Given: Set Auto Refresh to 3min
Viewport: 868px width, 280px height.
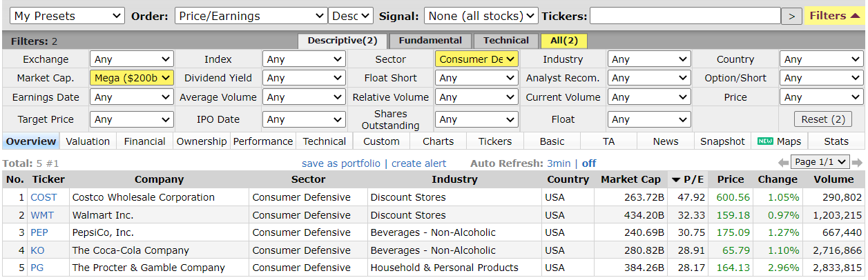Looking at the screenshot, I should click(559, 163).
